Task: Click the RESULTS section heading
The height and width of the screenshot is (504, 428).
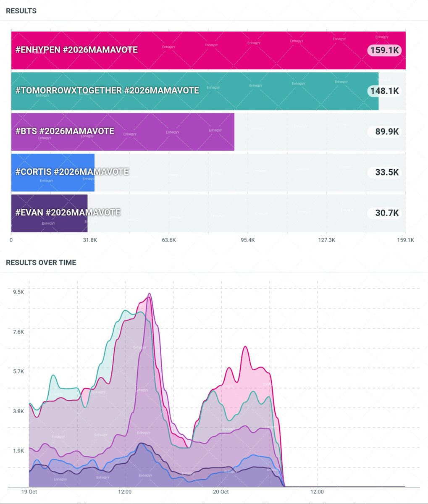Action: pos(21,11)
